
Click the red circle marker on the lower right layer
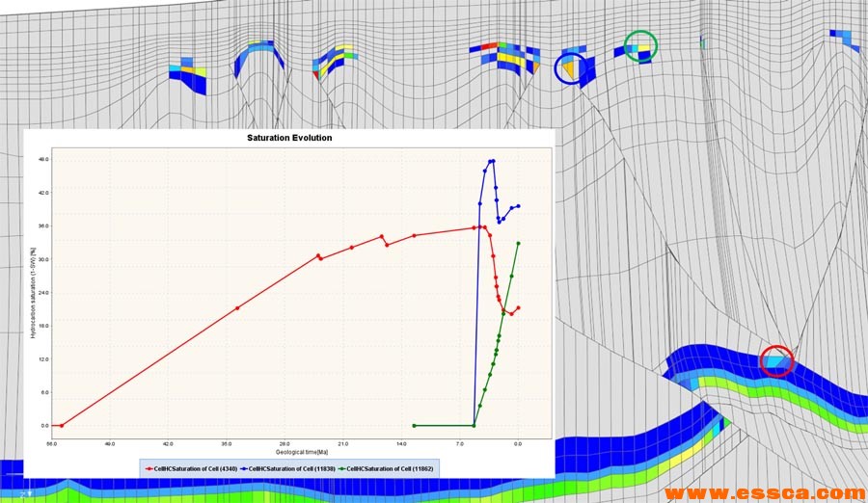coord(777,360)
